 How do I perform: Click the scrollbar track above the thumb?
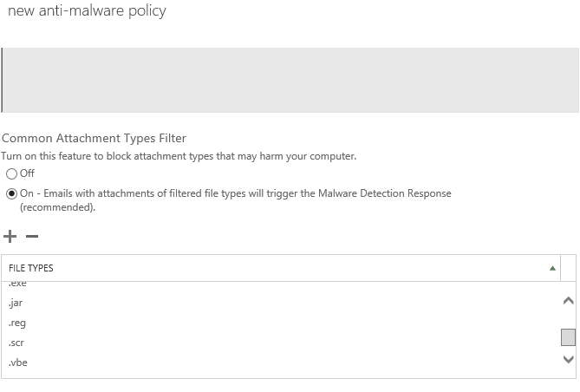[x=568, y=317]
